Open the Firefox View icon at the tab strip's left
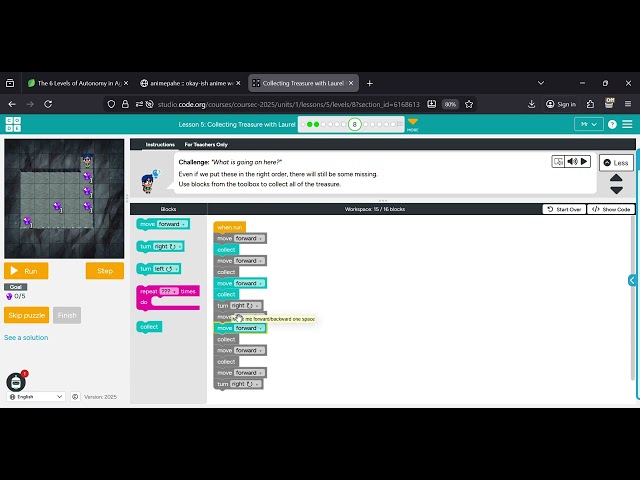 click(x=10, y=83)
